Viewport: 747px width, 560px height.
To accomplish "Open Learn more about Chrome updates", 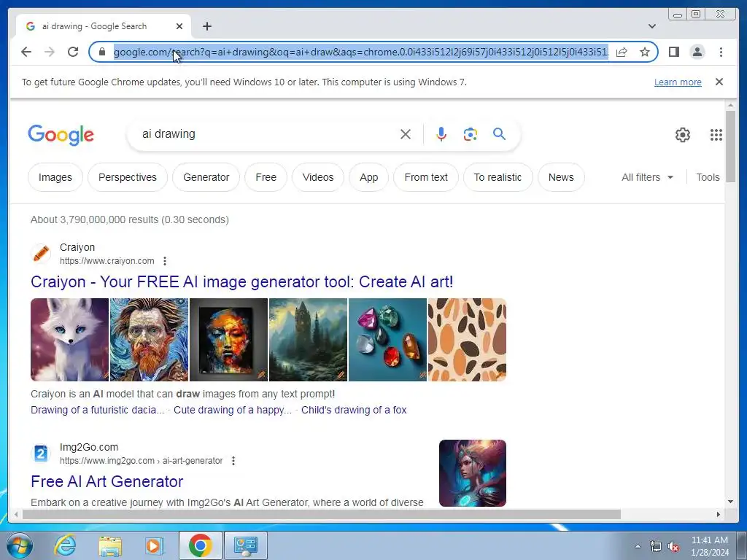I will 678,82.
